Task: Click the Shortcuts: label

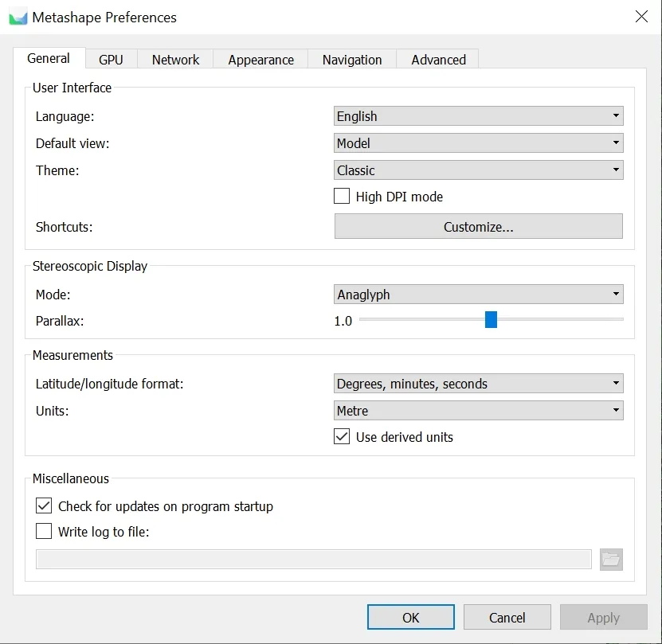Action: click(x=65, y=227)
